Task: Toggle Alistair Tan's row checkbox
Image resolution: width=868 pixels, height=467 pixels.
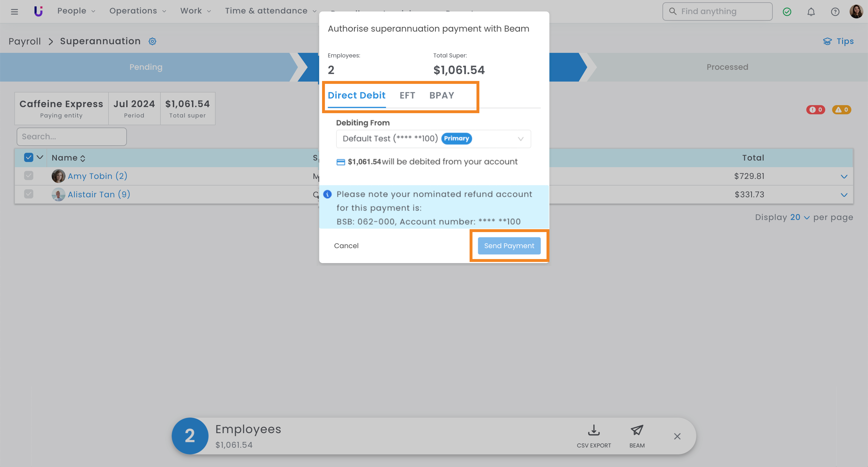Action: (29, 194)
